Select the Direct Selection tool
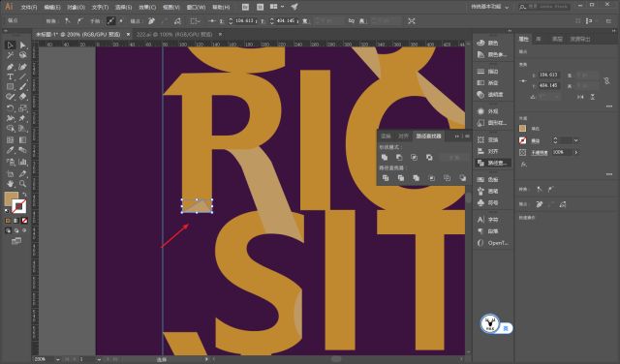Screen dimensions: 620x364 coord(22,45)
